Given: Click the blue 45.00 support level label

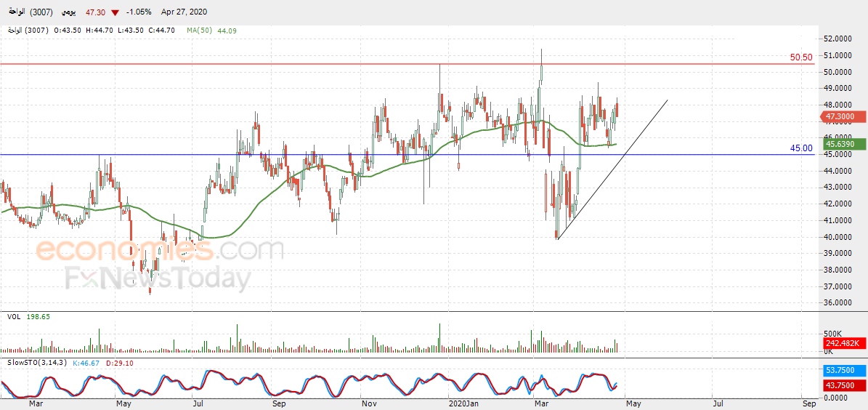Looking at the screenshot, I should tap(801, 148).
